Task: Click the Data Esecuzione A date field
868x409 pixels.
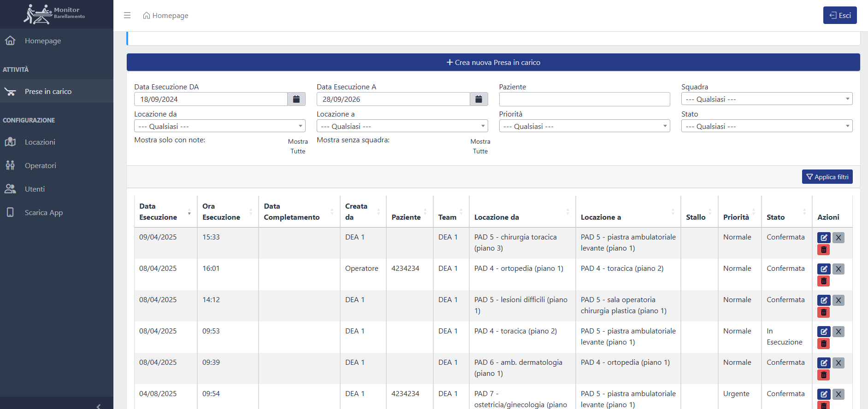Action: [x=393, y=99]
